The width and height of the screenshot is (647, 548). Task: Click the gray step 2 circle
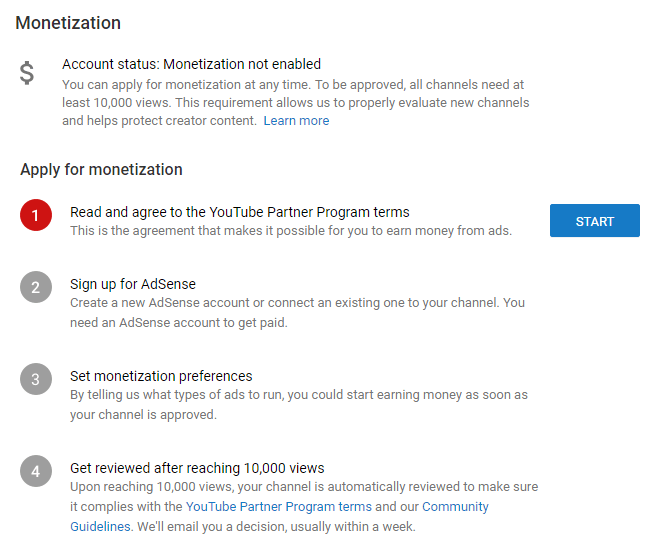click(x=36, y=288)
